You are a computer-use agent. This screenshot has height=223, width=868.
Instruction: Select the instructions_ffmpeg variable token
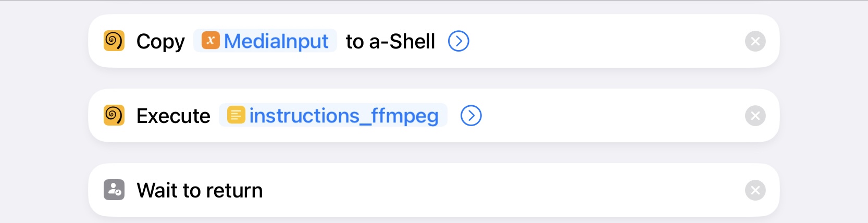point(333,115)
